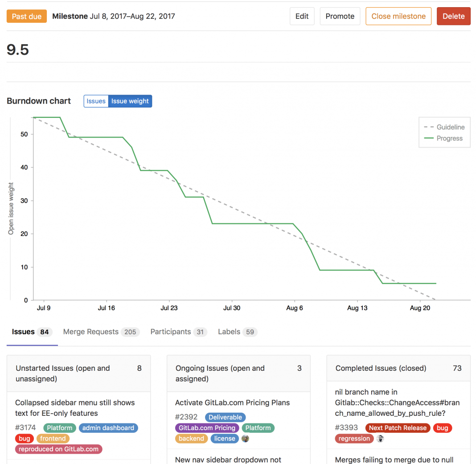476x464 pixels.
Task: Click the Deliverable label on issue #2392
Action: (225, 417)
